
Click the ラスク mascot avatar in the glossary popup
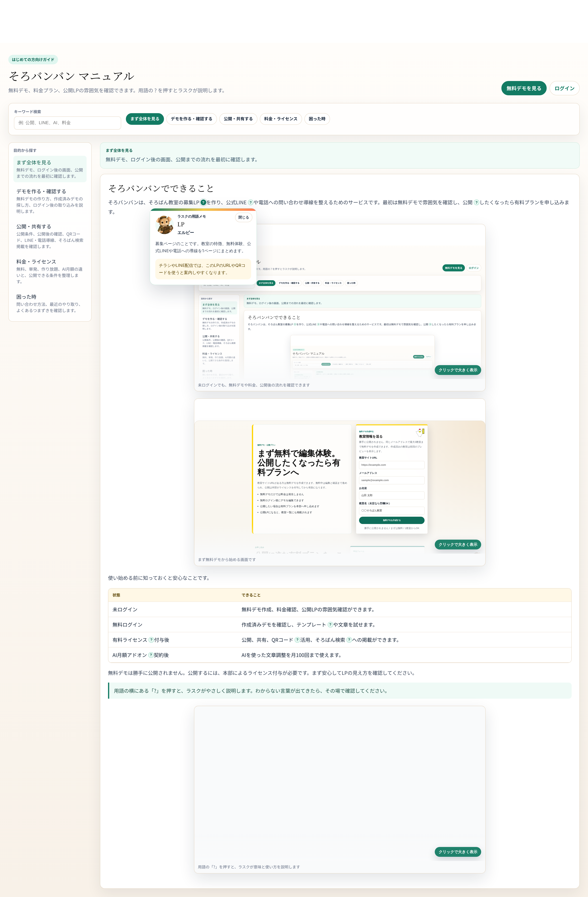(165, 225)
